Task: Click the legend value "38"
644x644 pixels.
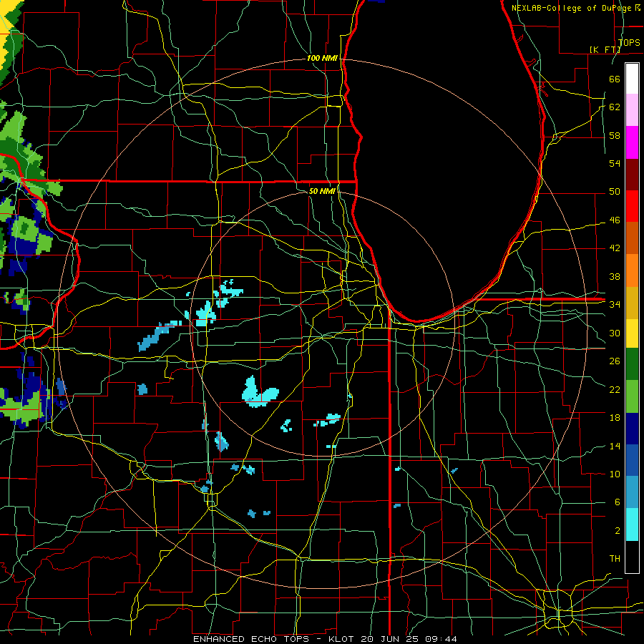Action: point(615,276)
